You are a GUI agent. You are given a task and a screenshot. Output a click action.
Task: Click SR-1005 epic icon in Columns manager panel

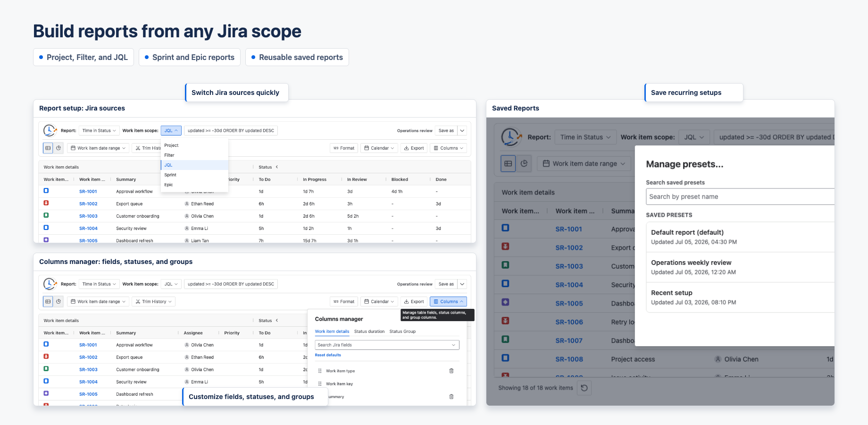click(x=46, y=393)
